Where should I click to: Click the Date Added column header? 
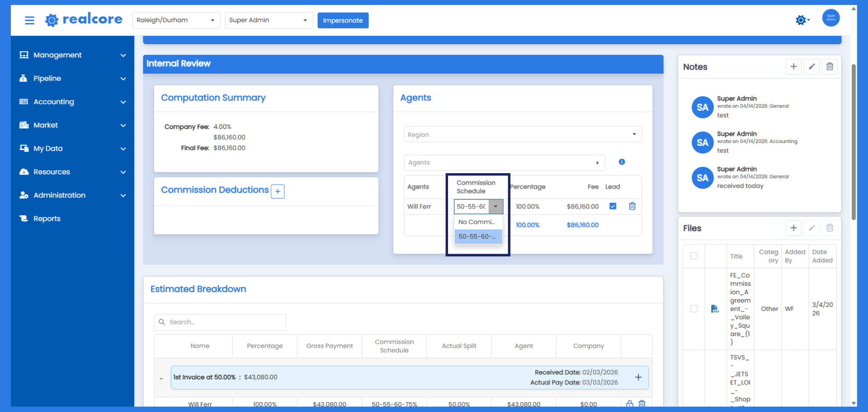[x=822, y=256]
